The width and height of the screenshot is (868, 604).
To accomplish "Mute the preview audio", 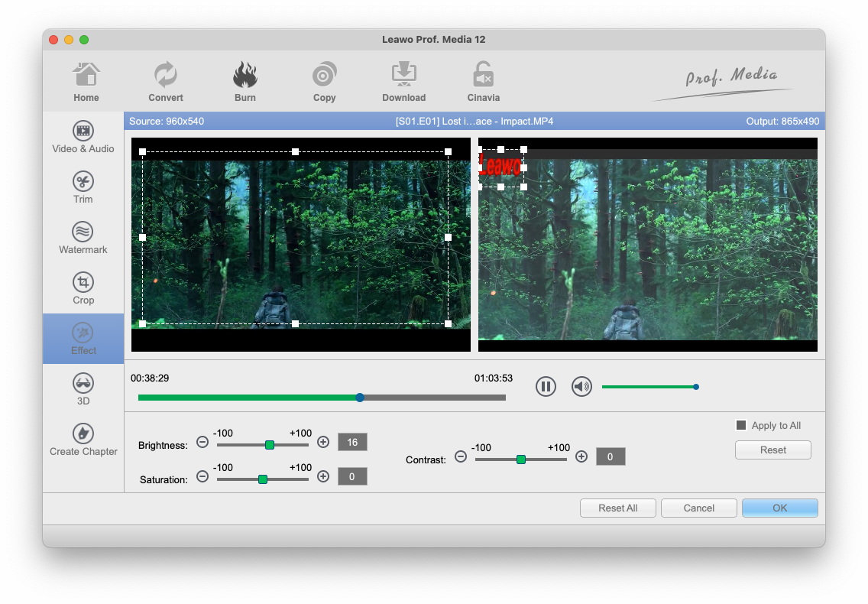I will coord(582,387).
